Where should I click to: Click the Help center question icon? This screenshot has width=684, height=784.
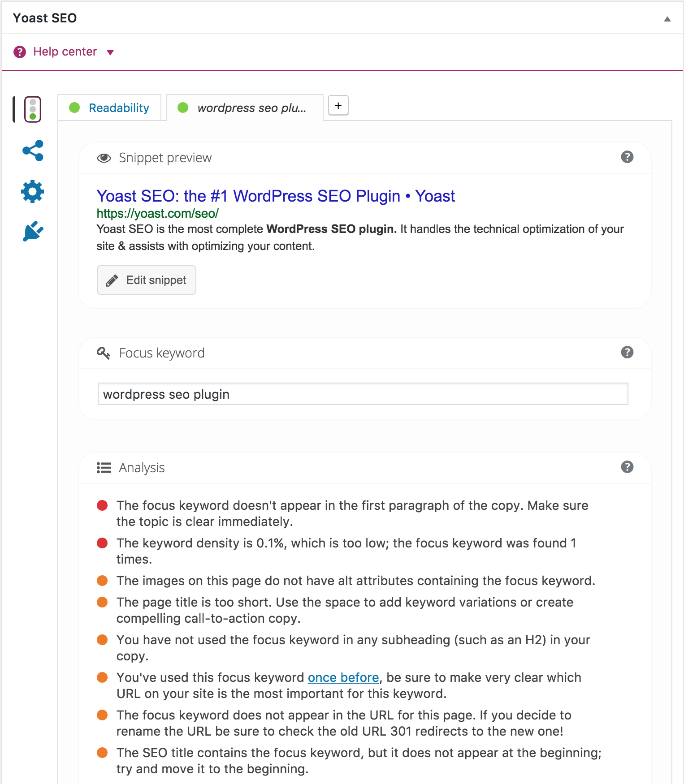20,52
